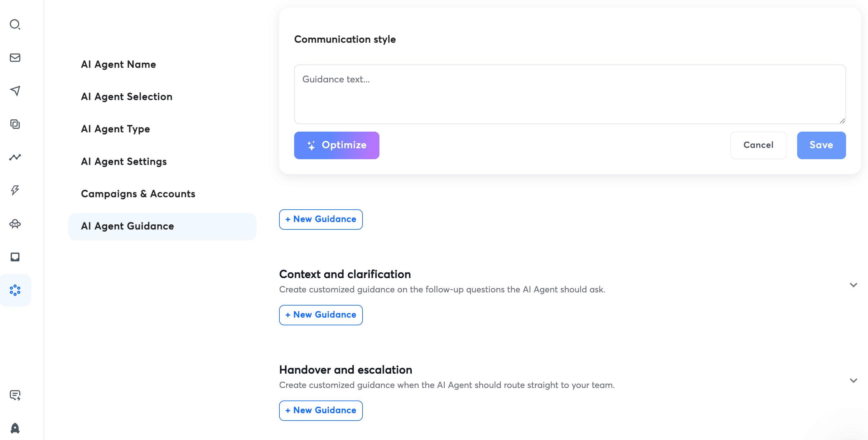Click the paper plane send icon

coord(15,91)
